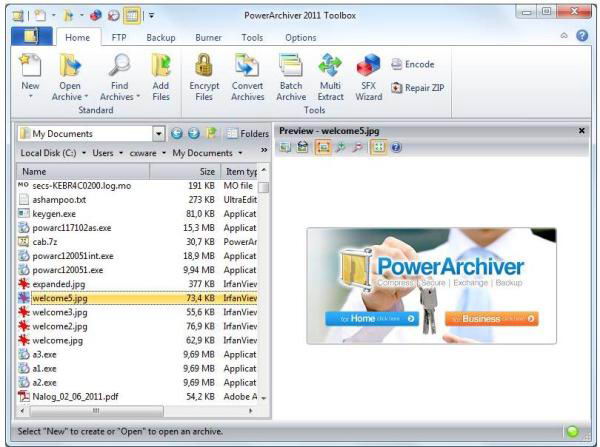Click the second Preview toolbar icon
This screenshot has width=600, height=447.
(x=302, y=147)
